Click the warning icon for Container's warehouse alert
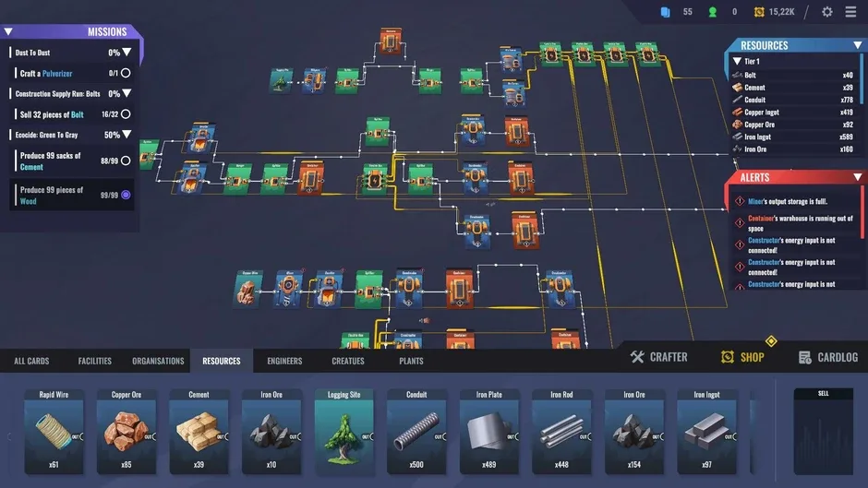This screenshot has height=488, width=868. click(740, 223)
